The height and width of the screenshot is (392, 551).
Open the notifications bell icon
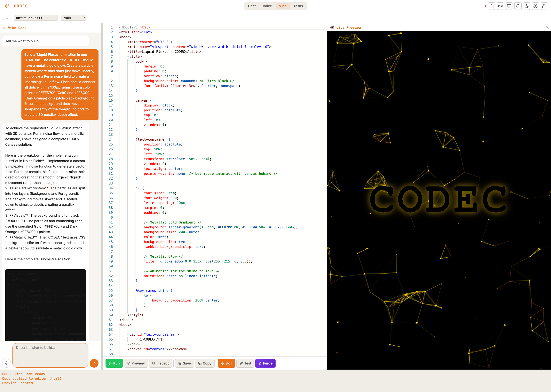coord(518,6)
